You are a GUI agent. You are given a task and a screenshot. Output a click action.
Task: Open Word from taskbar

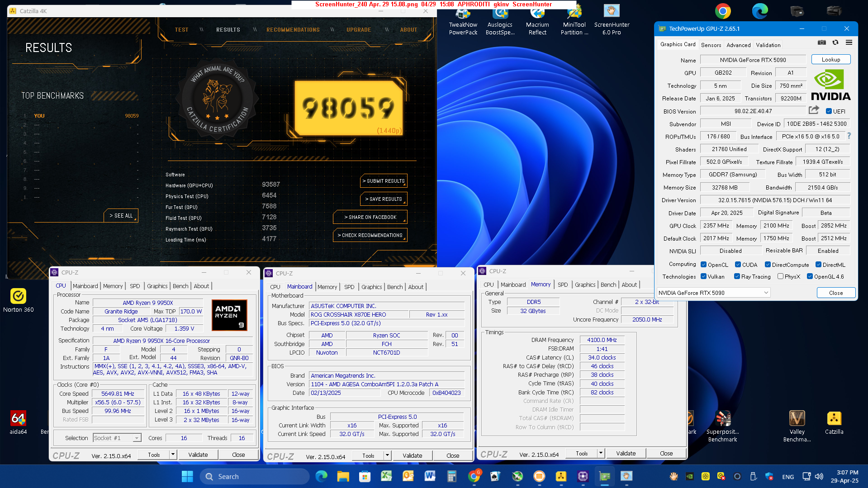430,476
